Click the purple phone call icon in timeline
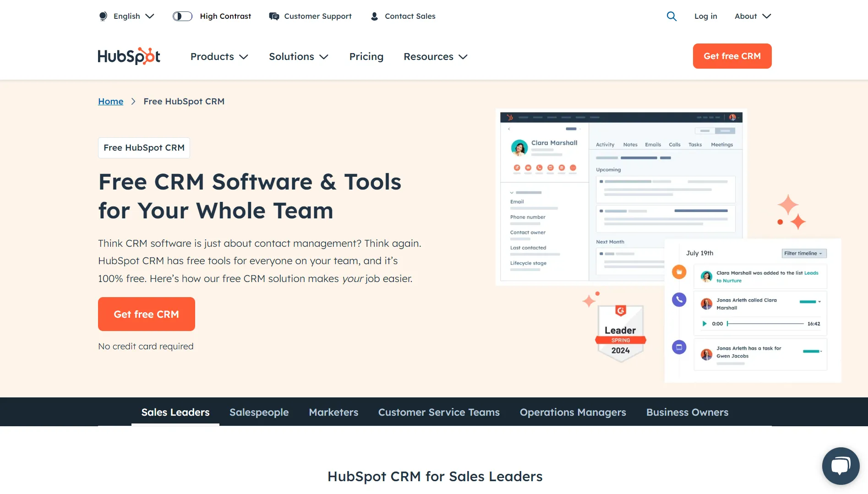Viewport: 868px width, 494px height. tap(679, 300)
